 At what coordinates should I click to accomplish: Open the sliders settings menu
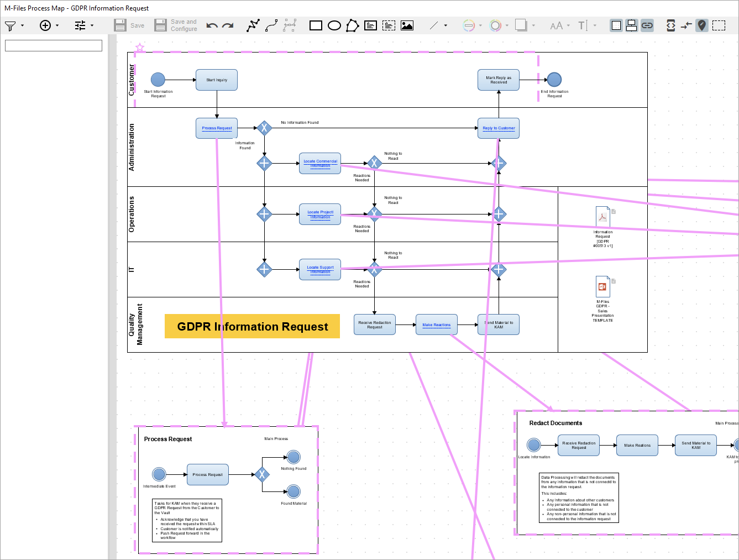tap(84, 25)
